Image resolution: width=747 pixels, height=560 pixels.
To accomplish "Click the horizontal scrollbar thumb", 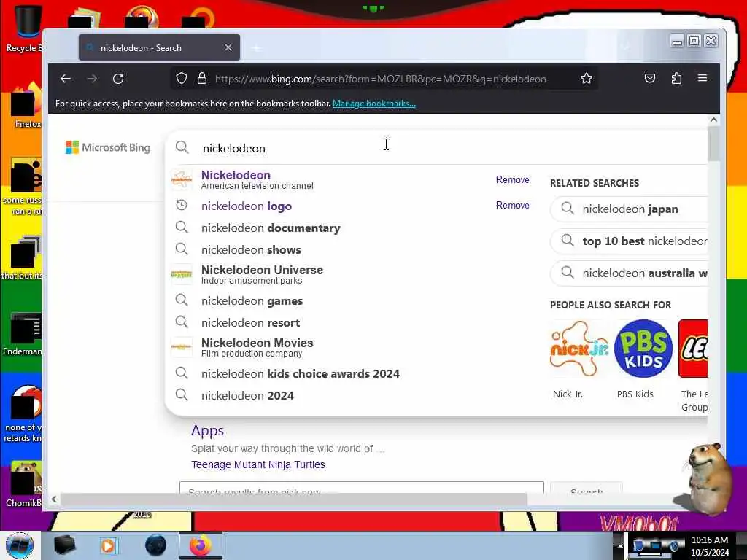I will (x=294, y=499).
